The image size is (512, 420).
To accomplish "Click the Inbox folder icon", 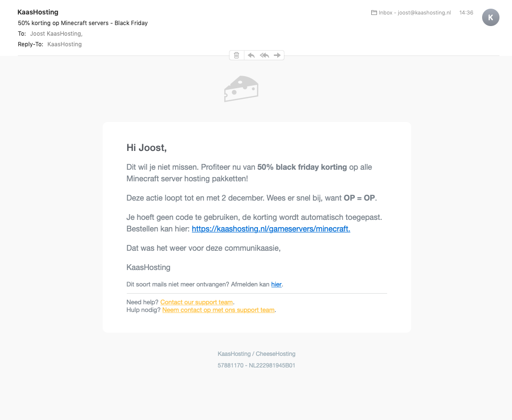I will click(x=374, y=13).
